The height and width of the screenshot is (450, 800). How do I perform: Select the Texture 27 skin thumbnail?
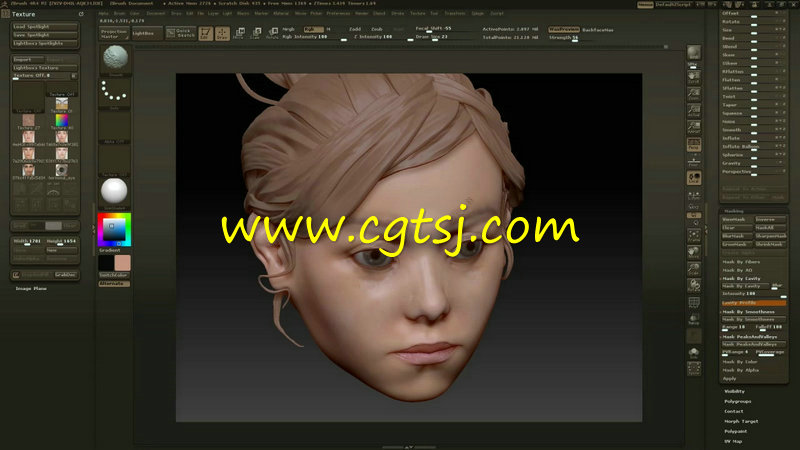(29, 120)
